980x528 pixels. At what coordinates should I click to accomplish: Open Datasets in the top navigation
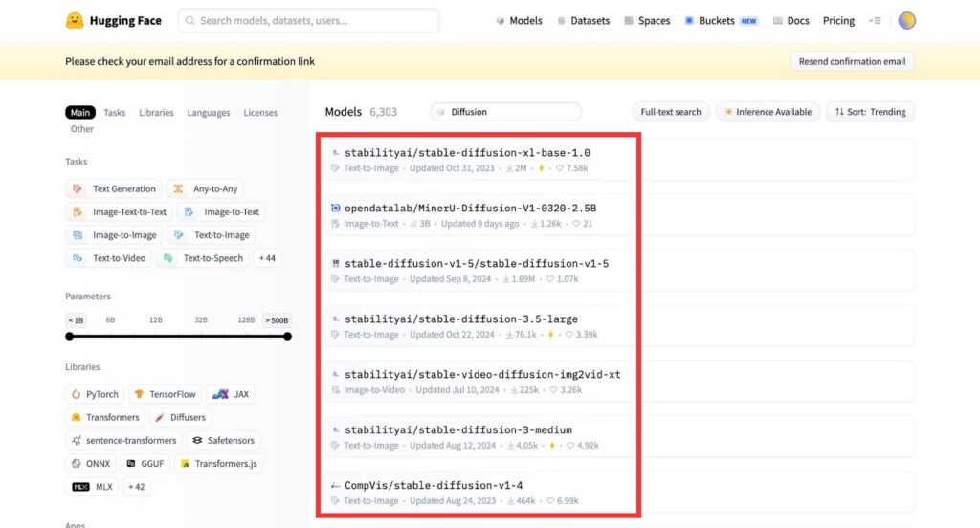(x=583, y=21)
